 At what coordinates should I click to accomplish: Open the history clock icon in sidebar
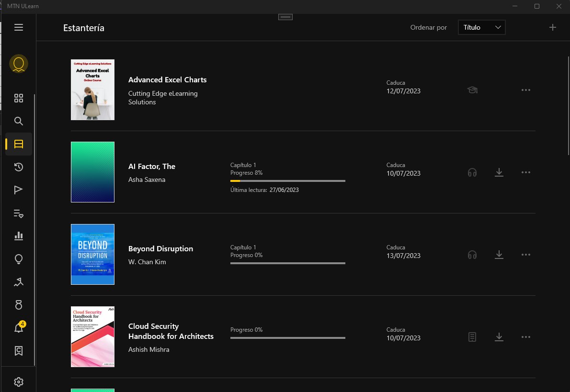(x=19, y=167)
